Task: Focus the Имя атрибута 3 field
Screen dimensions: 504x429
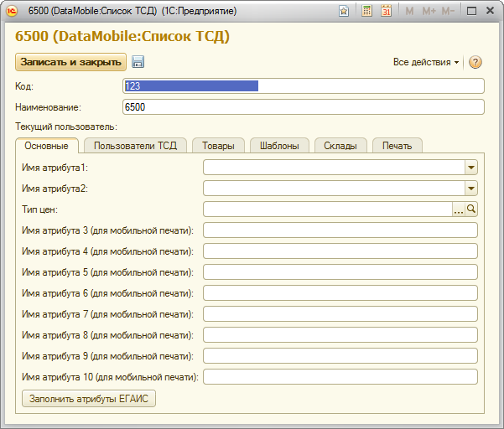Action: (x=340, y=230)
